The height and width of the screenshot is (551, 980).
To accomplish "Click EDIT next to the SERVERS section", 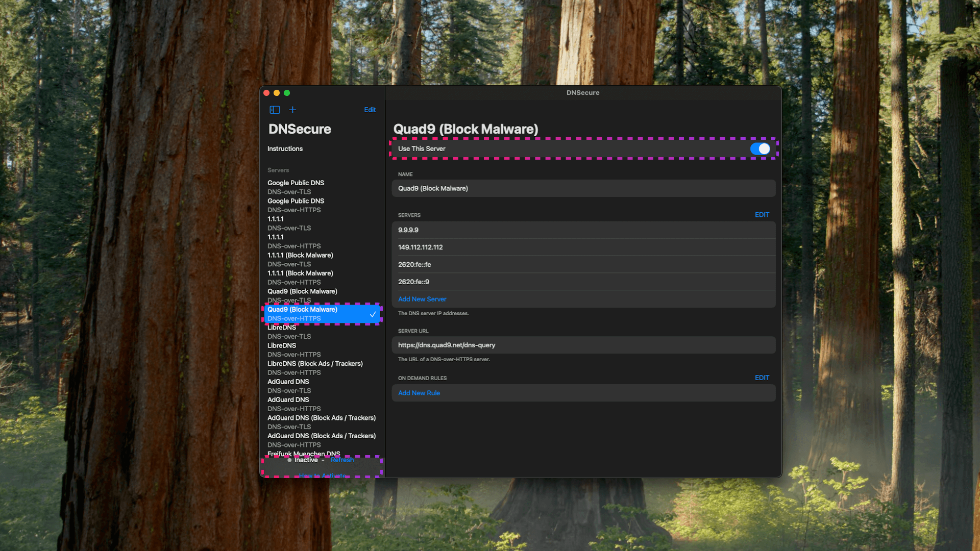I will point(762,215).
